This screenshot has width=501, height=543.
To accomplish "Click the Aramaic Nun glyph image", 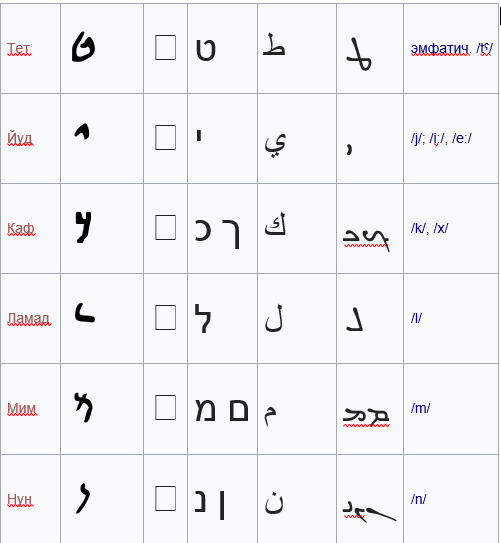I will tap(83, 498).
